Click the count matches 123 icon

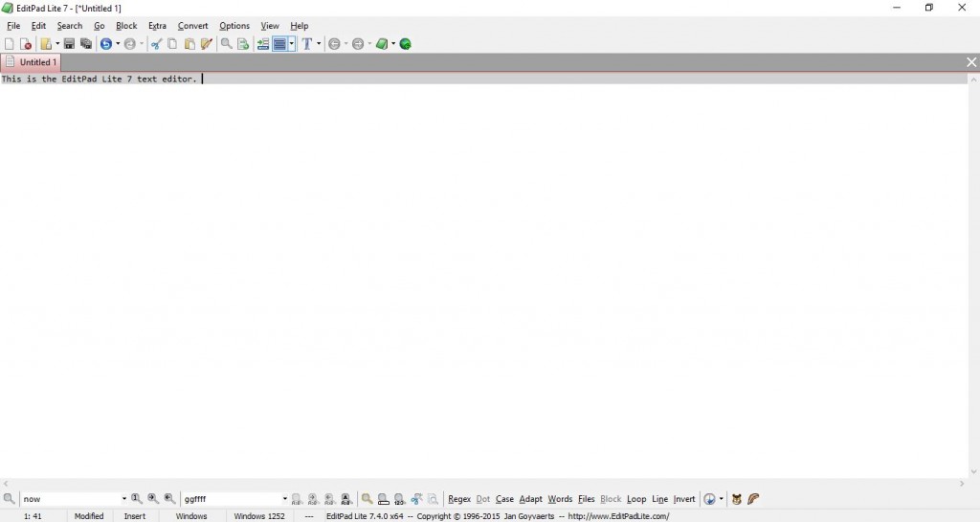tap(400, 499)
